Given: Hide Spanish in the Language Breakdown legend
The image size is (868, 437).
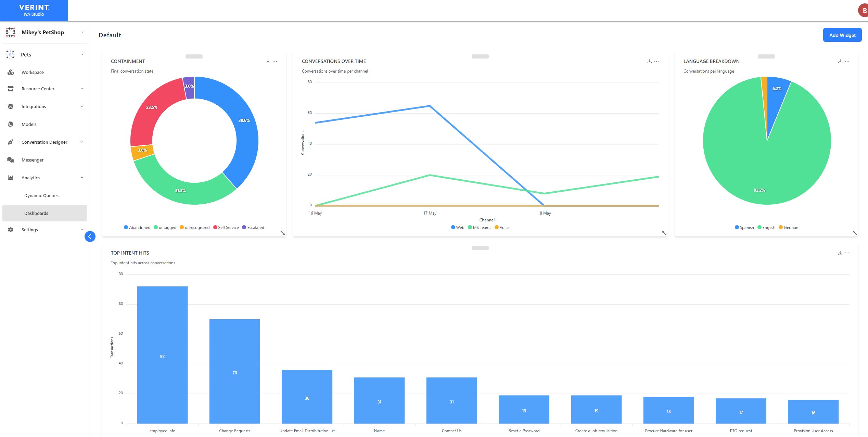Looking at the screenshot, I should 744,227.
